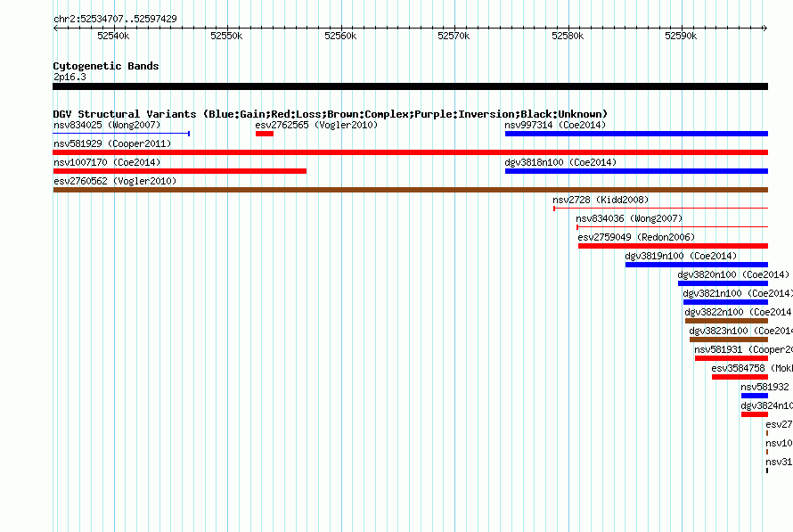Click the brown dgv3822n100 complex bar
The width and height of the screenshot is (793, 532).
click(x=727, y=321)
